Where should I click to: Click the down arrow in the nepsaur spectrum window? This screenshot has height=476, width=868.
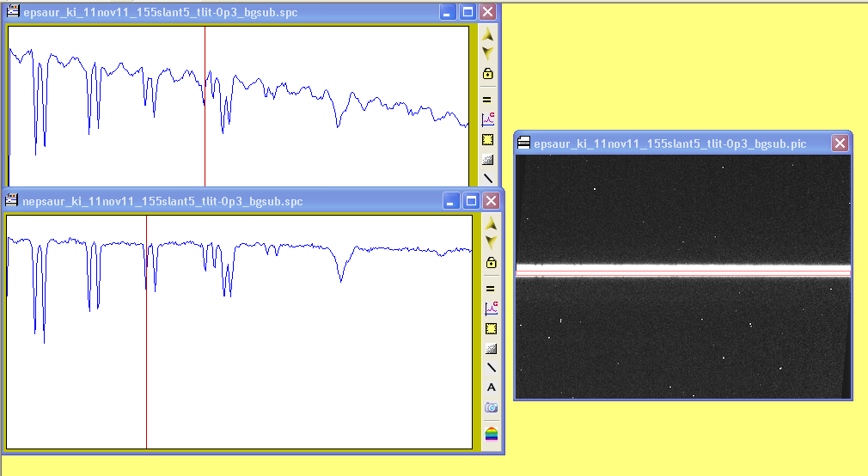491,242
